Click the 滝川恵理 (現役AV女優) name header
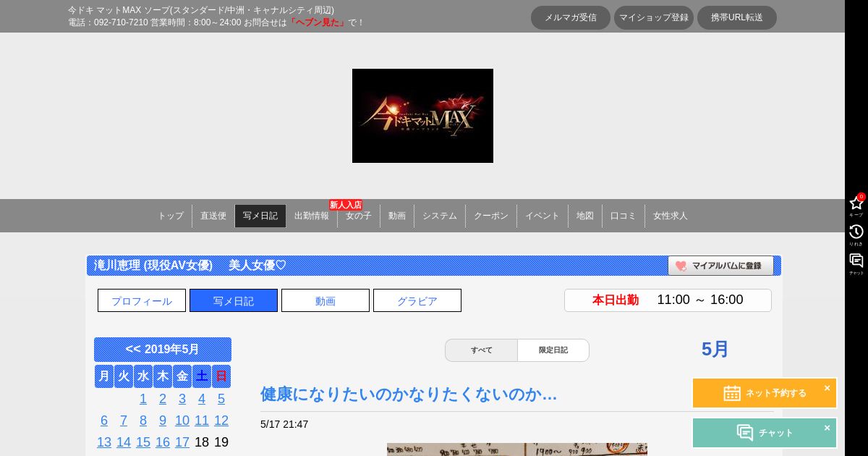The image size is (868, 456). tap(153, 266)
